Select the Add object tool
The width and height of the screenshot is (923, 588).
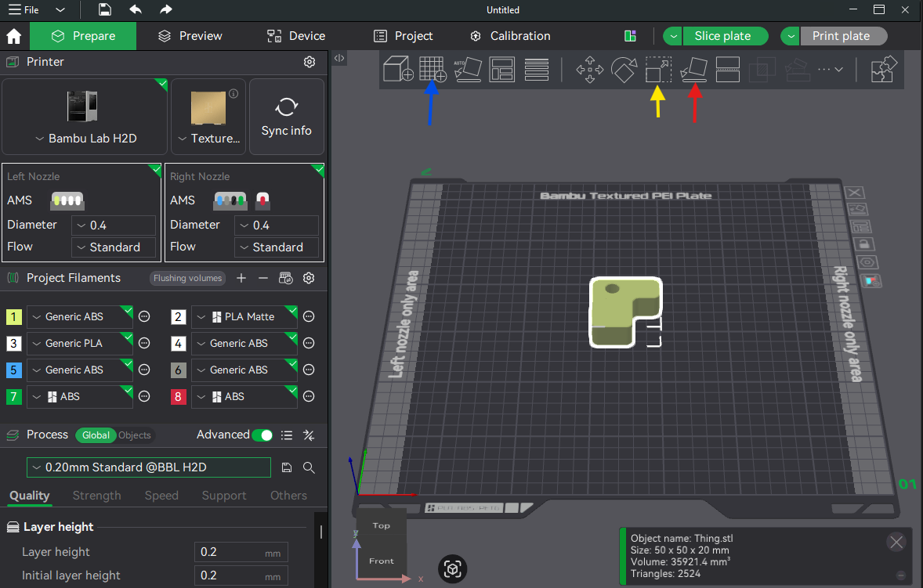click(x=398, y=69)
